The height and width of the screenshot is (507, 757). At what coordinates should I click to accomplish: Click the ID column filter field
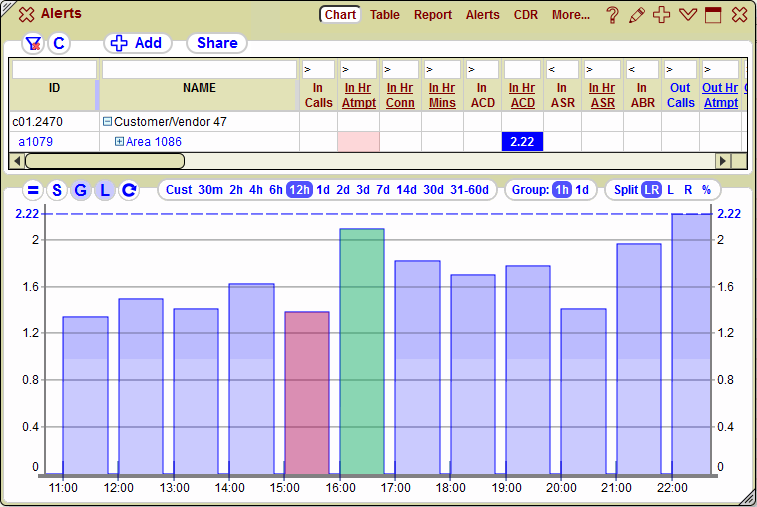click(x=54, y=70)
